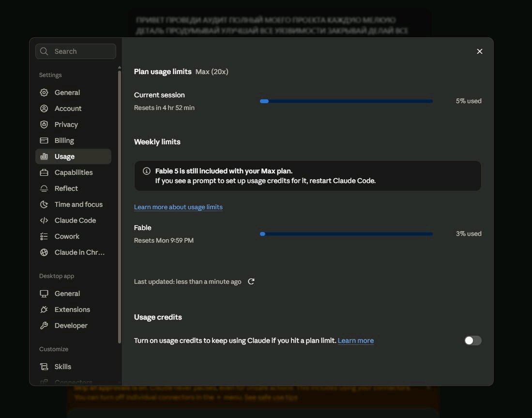
Task: Click the Time and focus moon icon
Action: [44, 204]
